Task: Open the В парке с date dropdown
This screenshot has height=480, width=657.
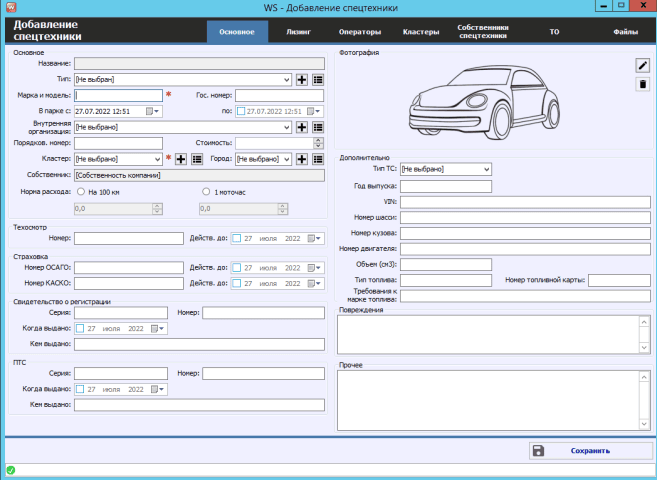Action: [156, 111]
